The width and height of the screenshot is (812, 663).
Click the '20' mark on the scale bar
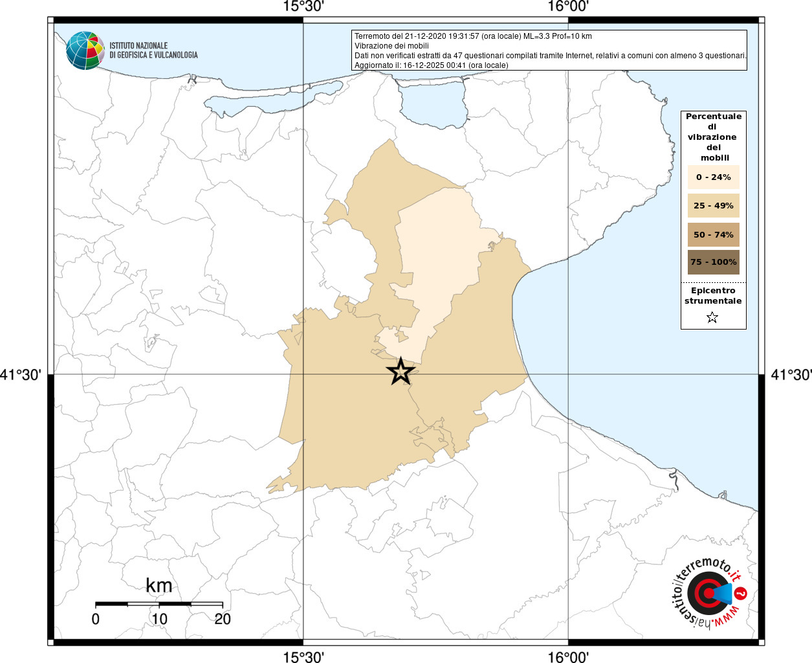223,619
